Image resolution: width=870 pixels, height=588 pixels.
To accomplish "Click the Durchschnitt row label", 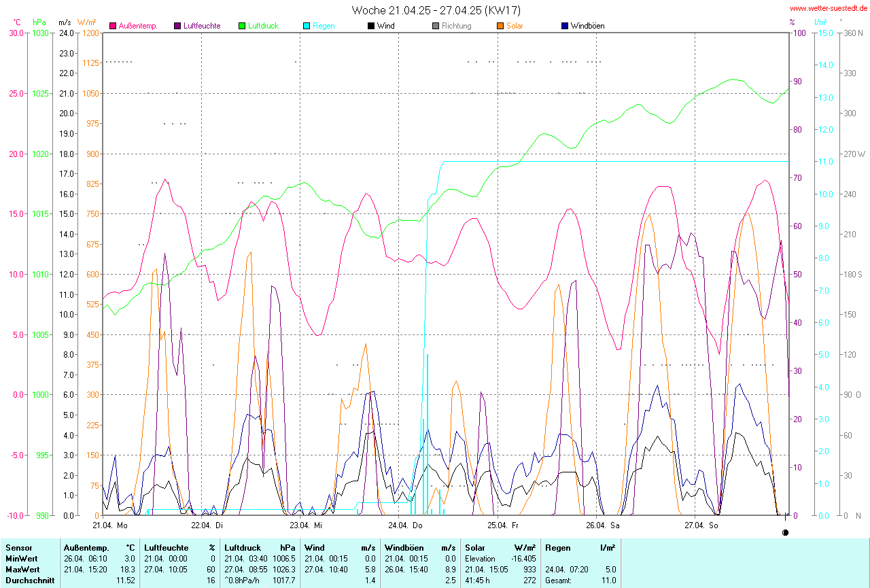I will click(29, 581).
